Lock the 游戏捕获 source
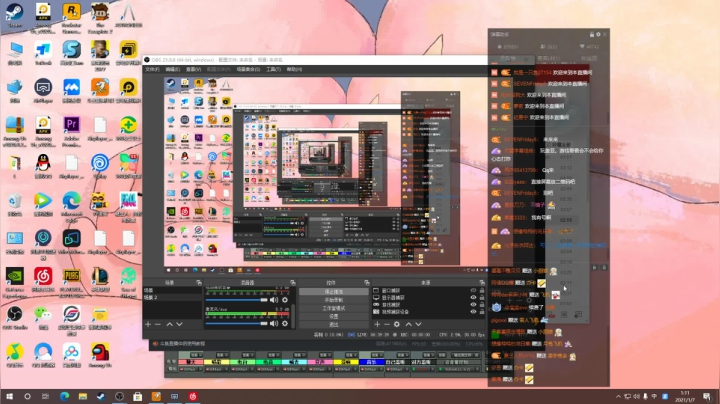This screenshot has height=404, width=720. pos(482,304)
